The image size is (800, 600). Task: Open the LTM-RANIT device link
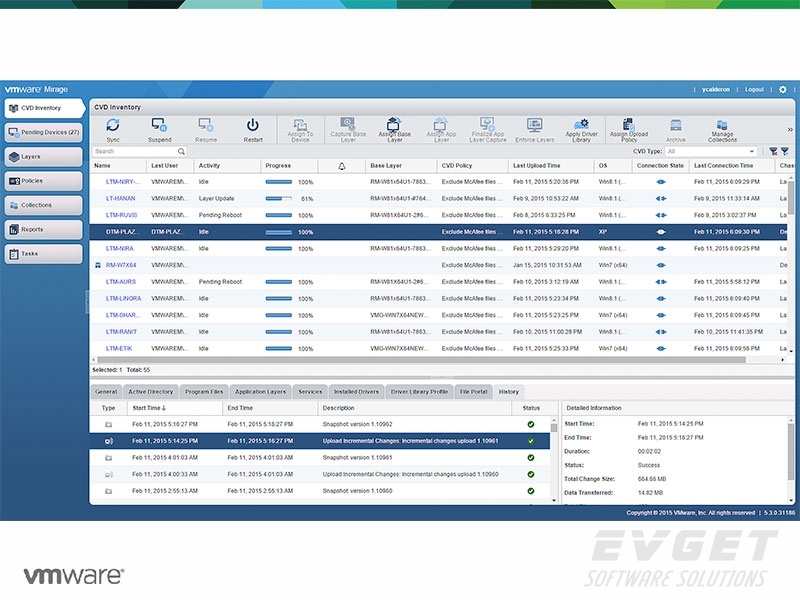pyautogui.click(x=121, y=332)
